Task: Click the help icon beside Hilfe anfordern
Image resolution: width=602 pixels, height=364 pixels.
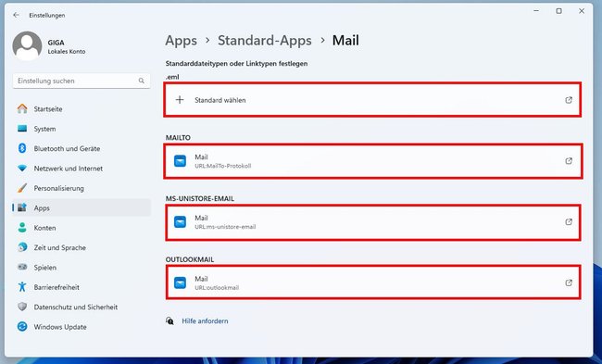Action: coord(169,321)
